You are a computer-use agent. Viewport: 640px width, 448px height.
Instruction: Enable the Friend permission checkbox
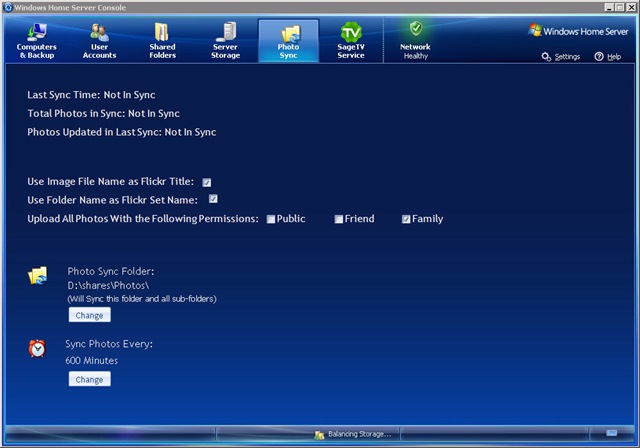point(338,220)
